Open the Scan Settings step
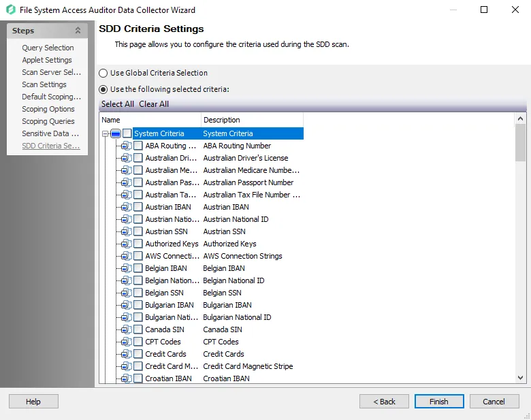Viewport: 531px width, 420px height. (44, 84)
